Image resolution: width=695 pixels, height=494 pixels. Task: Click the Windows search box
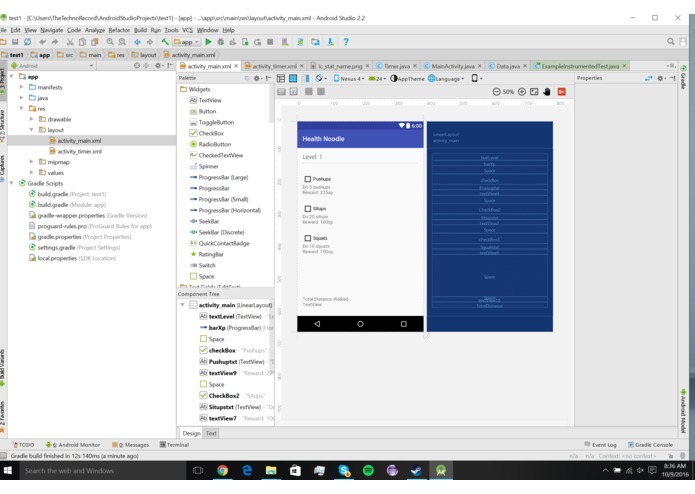(103, 471)
